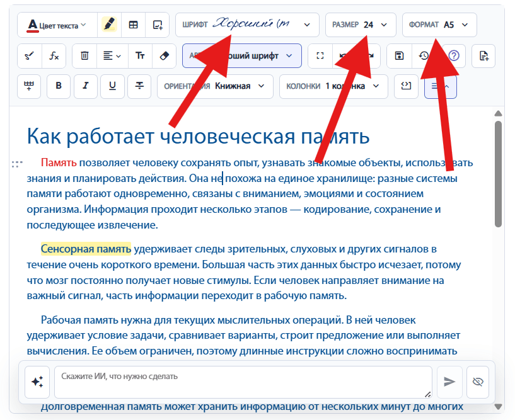
Task: Click the AI sparkles icon
Action: 37,382
